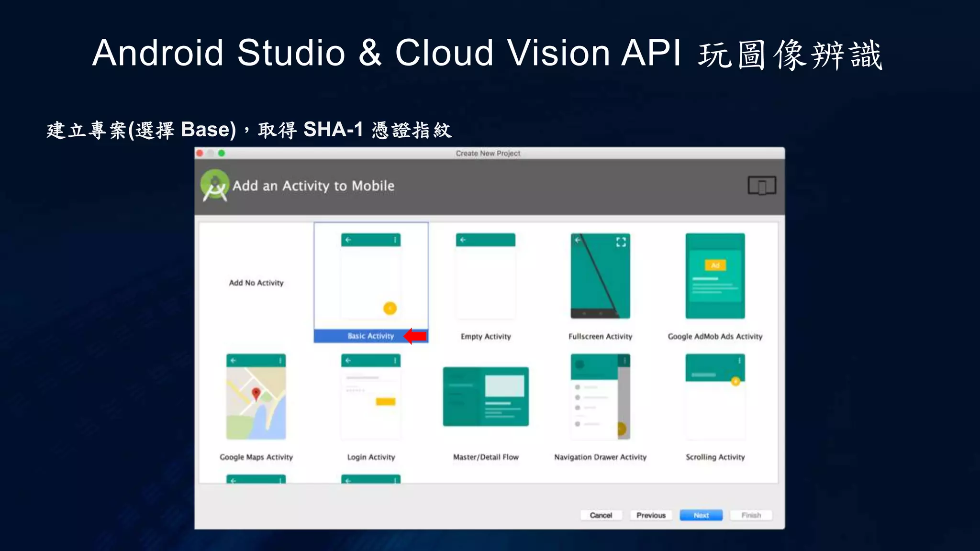Click the Google AdMob Ads Activity label
This screenshot has width=980, height=551.
point(715,336)
